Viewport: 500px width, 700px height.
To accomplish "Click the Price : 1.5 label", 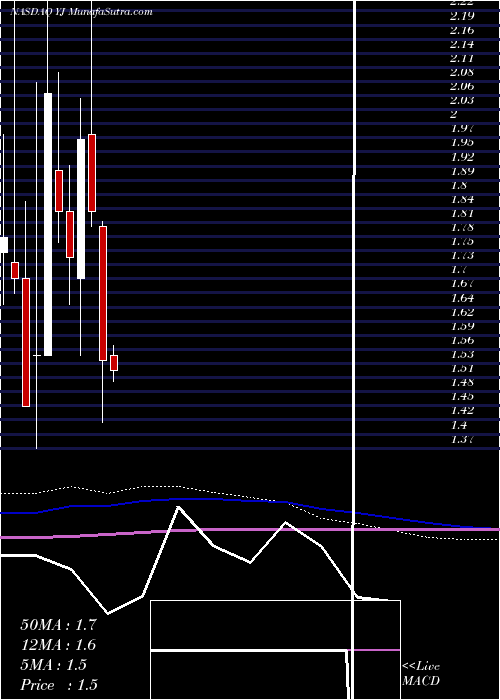I will pyautogui.click(x=59, y=685).
